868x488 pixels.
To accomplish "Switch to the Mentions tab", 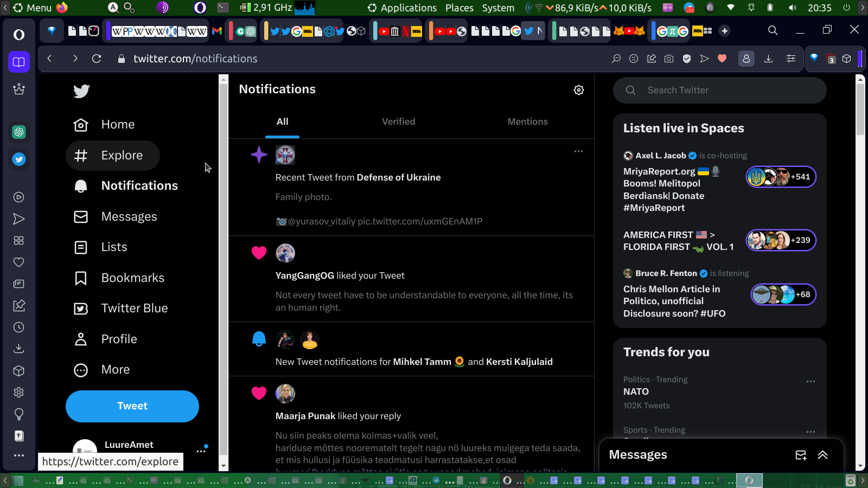I will 527,122.
